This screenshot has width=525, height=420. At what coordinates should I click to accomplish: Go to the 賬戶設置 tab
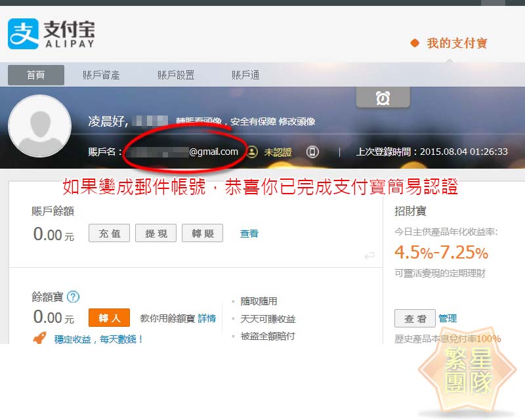tap(176, 75)
